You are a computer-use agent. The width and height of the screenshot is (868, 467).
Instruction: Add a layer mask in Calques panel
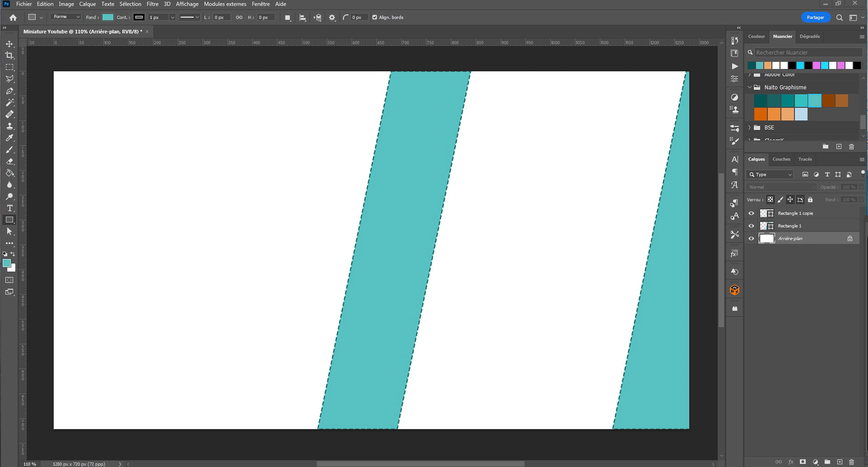803,462
